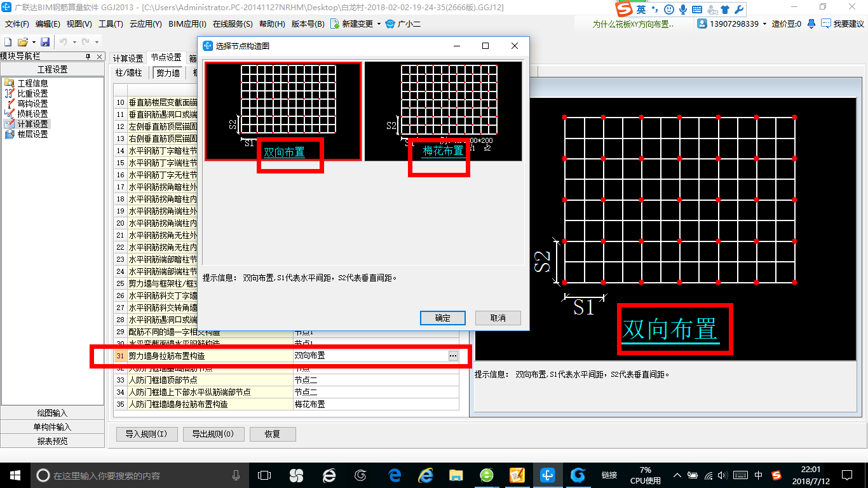Screen dimensions: 868x488
Task: Close the 模块导航栏 panel
Action: coord(99,57)
